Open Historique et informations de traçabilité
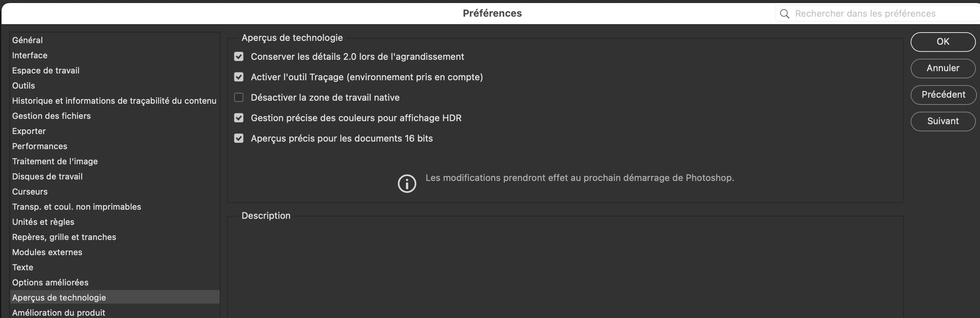The width and height of the screenshot is (980, 318). (x=114, y=101)
